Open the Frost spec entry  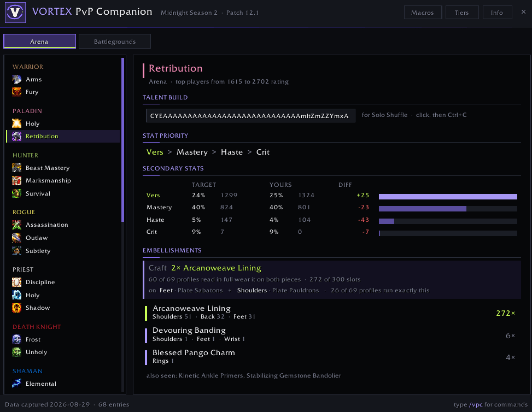(63, 339)
